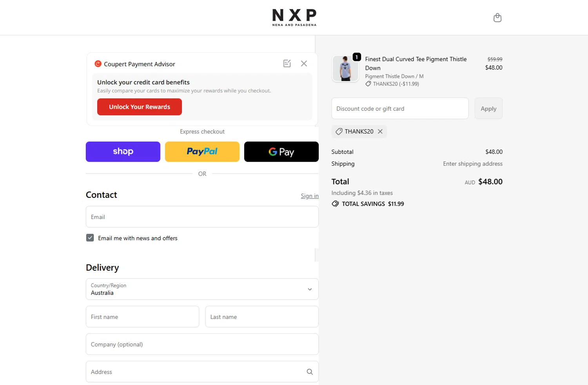Choose Google Pay express checkout
The height and width of the screenshot is (385, 588).
[281, 152]
